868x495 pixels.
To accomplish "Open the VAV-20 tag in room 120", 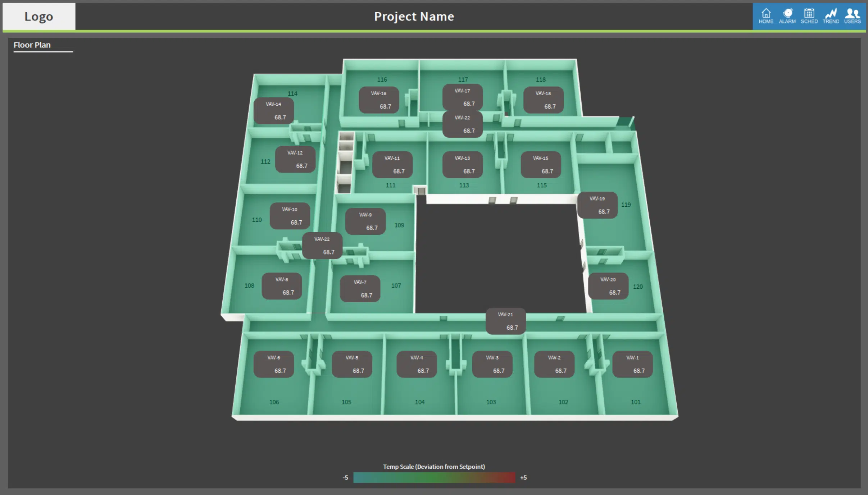I will point(608,286).
